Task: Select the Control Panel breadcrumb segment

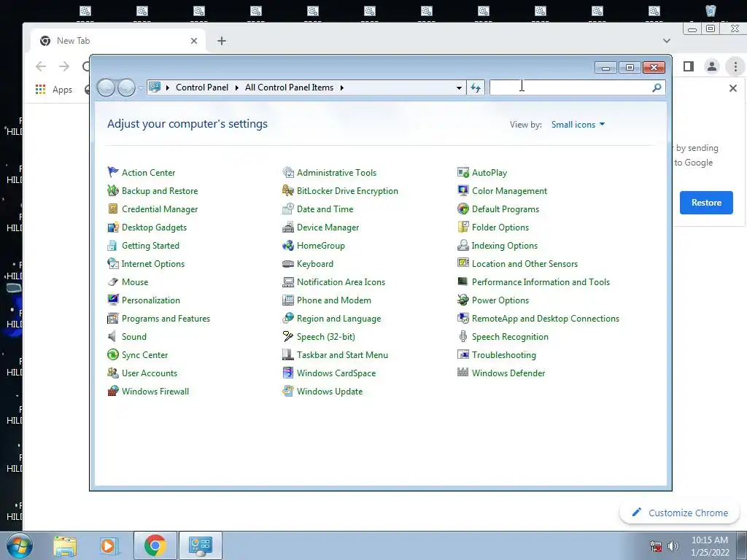Action: coord(202,87)
